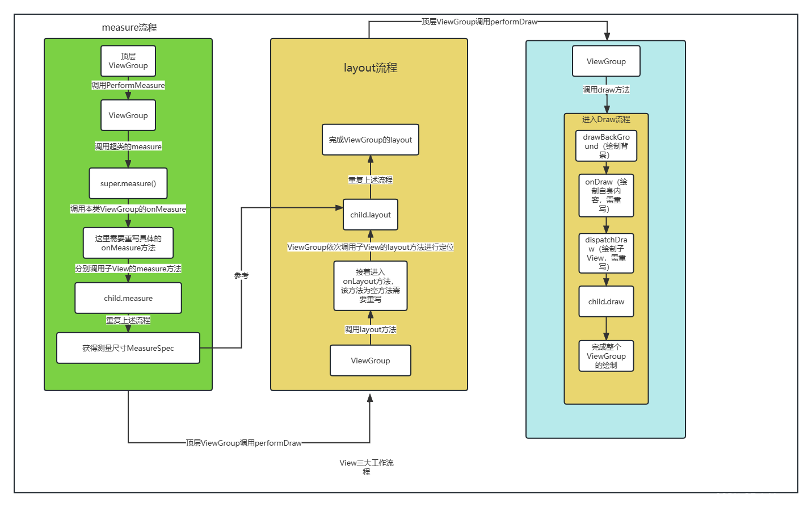Select the ViewGroup box in layout flow
Image resolution: width=812 pixels, height=507 pixels.
(x=371, y=361)
